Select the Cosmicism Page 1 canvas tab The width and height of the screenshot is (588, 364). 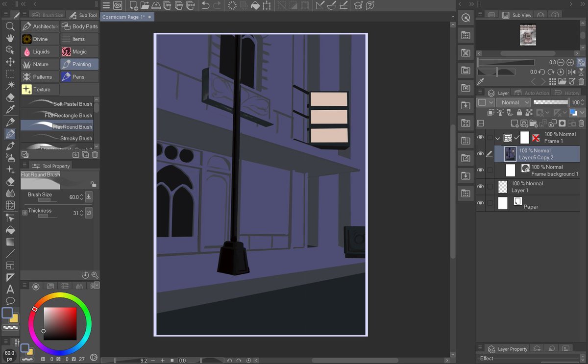(x=127, y=17)
